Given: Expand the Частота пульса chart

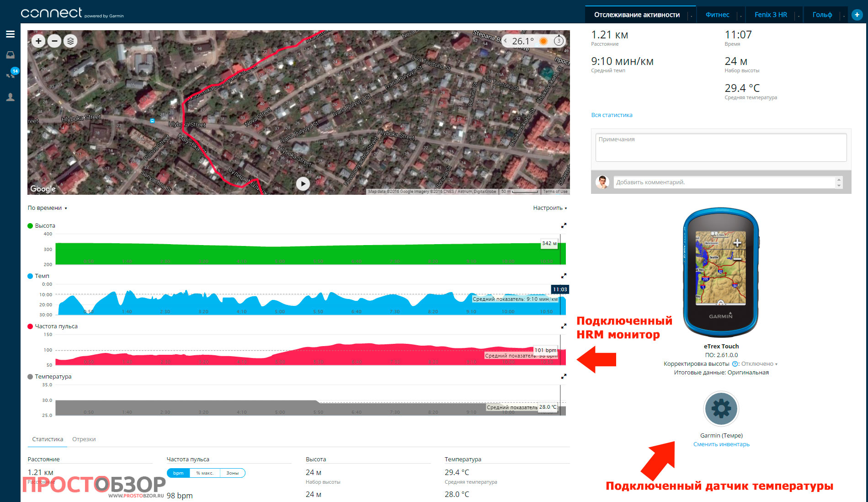Looking at the screenshot, I should click(x=564, y=326).
